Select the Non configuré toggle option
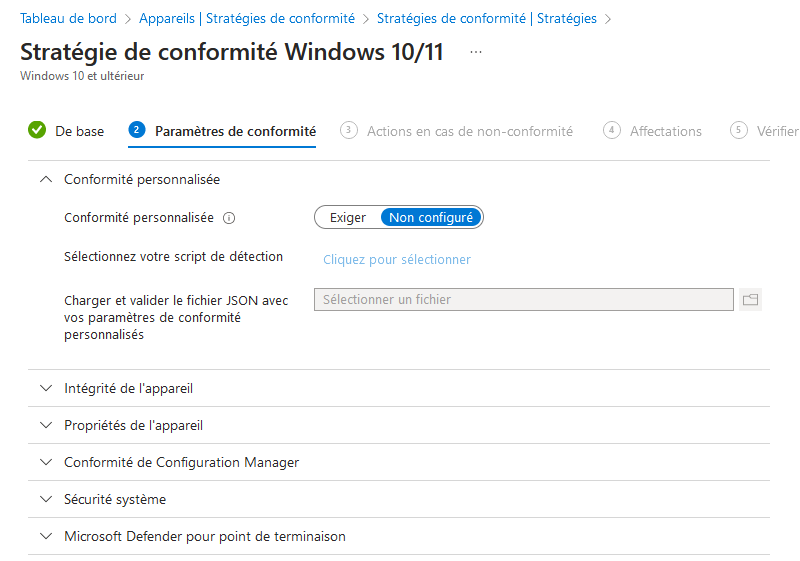This screenshot has height=561, width=800. pyautogui.click(x=431, y=217)
